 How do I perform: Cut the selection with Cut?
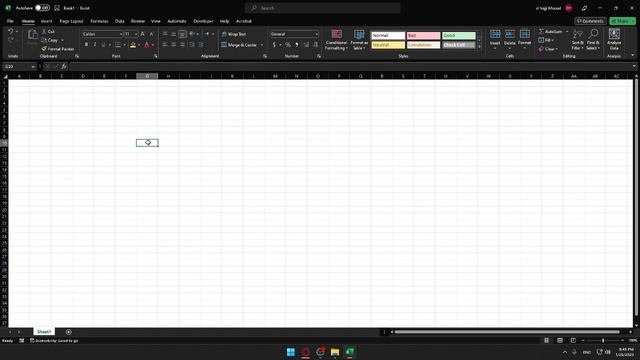tap(48, 31)
